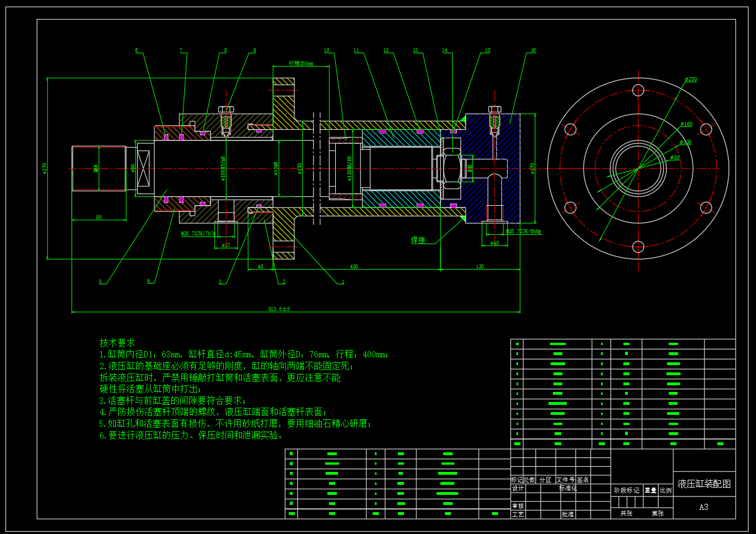Click the 技术要求 heading text

tap(117, 343)
